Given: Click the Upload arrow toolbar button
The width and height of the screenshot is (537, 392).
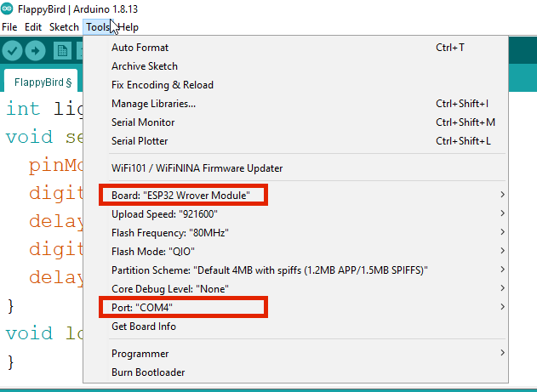Looking at the screenshot, I should (x=36, y=51).
